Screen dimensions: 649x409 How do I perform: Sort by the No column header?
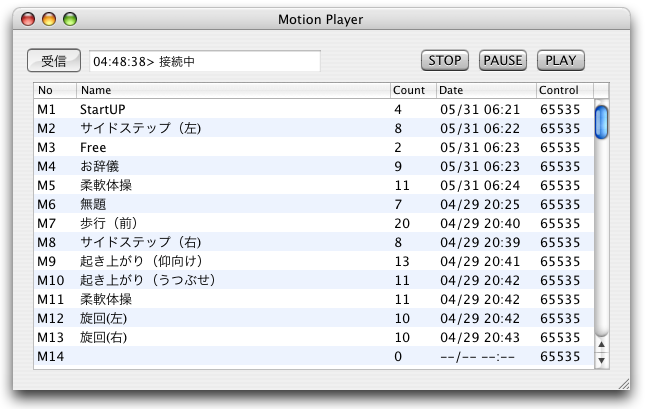[55, 90]
